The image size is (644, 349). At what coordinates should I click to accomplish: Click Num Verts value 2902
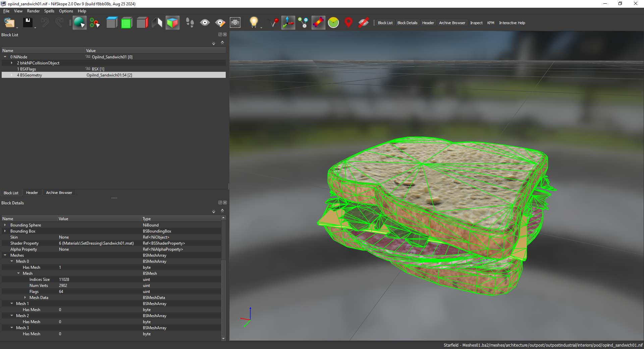(63, 286)
